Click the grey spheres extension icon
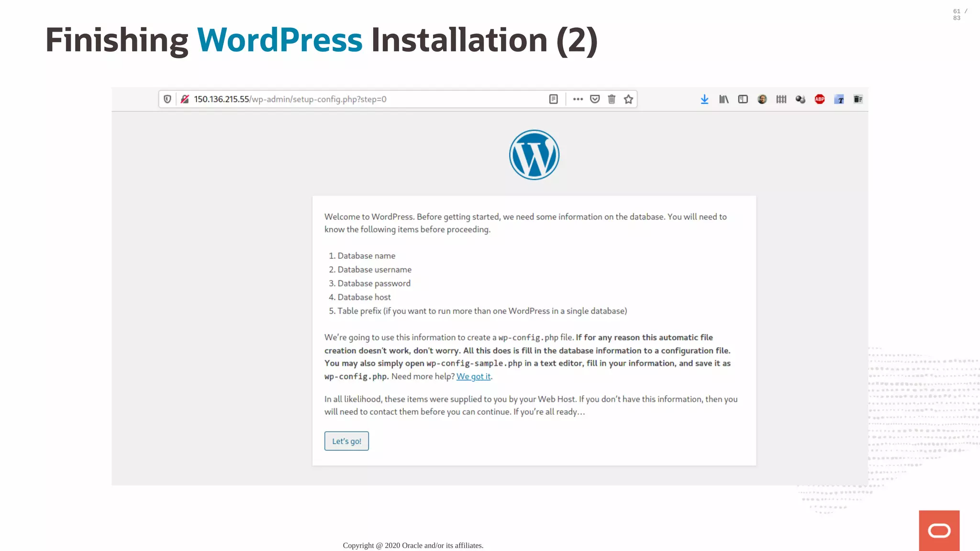The height and width of the screenshot is (551, 980). point(800,99)
